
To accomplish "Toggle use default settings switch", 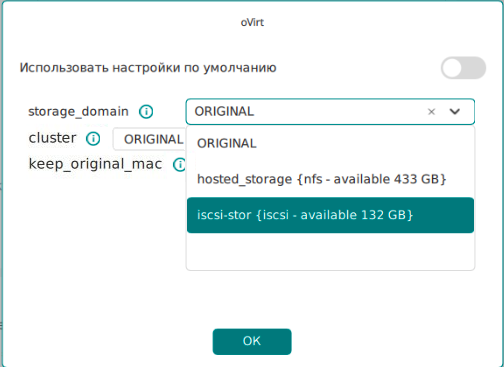I will (x=463, y=68).
